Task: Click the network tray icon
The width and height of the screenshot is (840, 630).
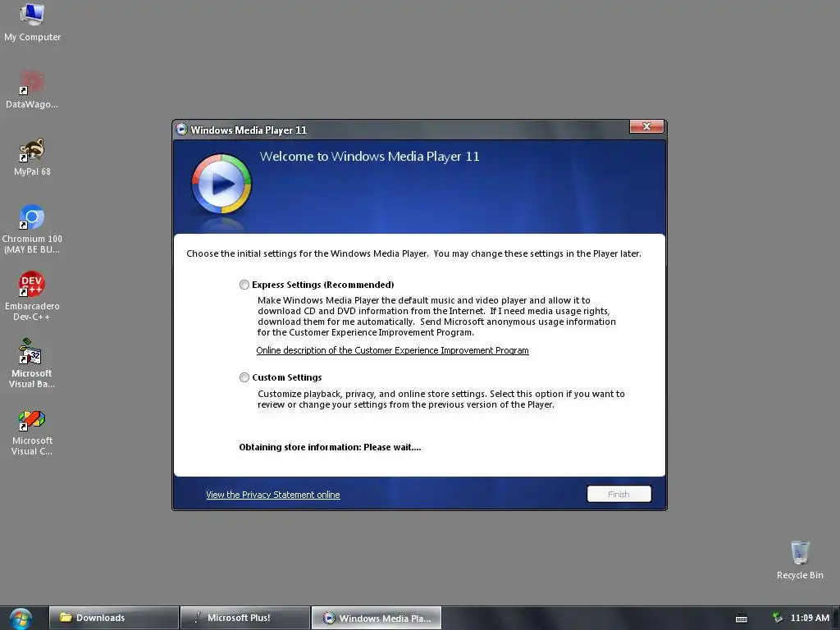Action: coord(778,618)
